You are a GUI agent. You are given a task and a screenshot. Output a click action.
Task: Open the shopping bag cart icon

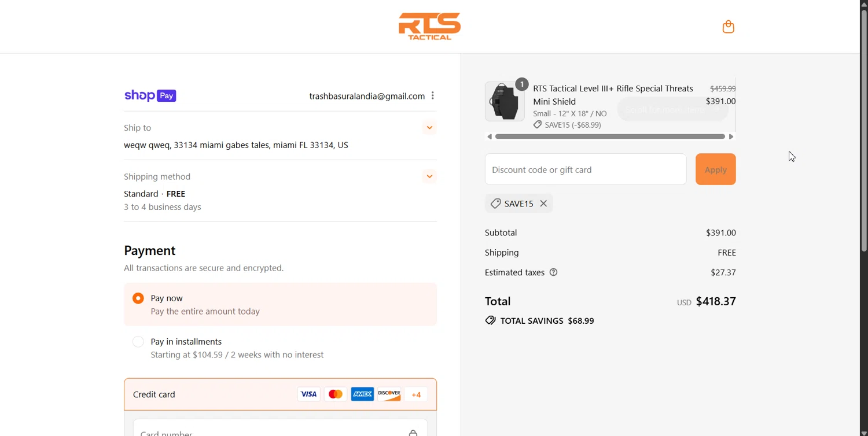coord(728,27)
